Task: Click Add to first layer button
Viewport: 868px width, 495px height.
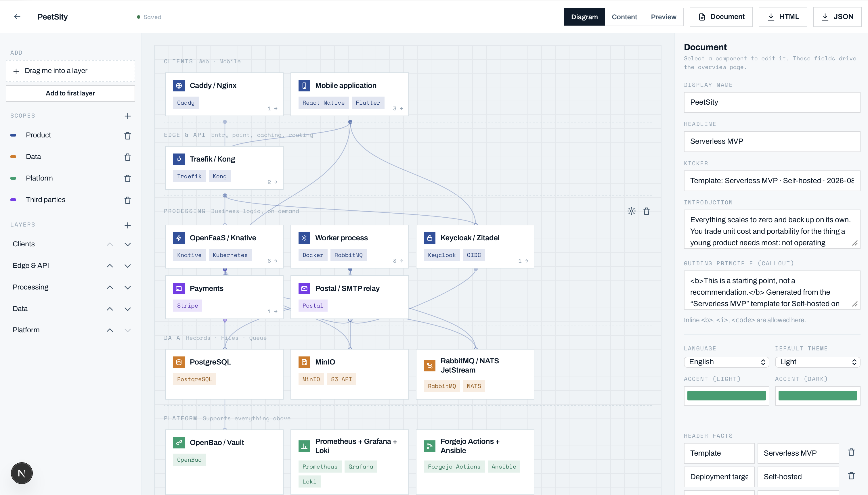Action: click(x=70, y=93)
